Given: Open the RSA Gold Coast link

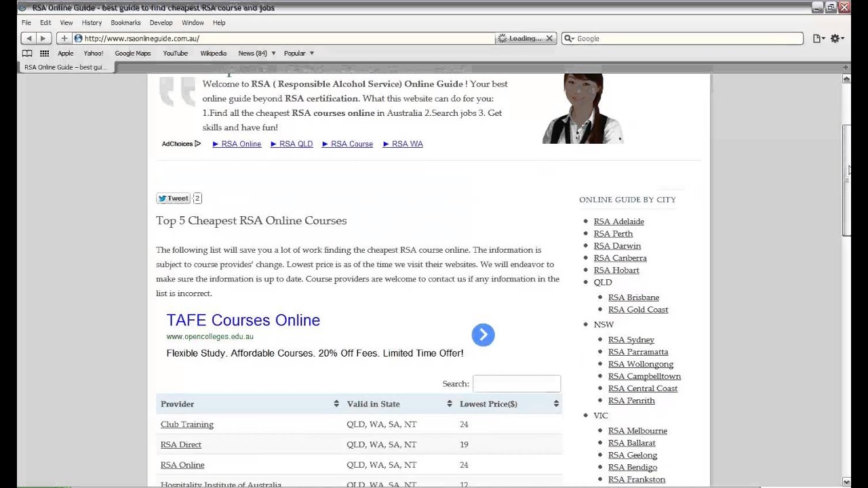Looking at the screenshot, I should click(x=638, y=310).
